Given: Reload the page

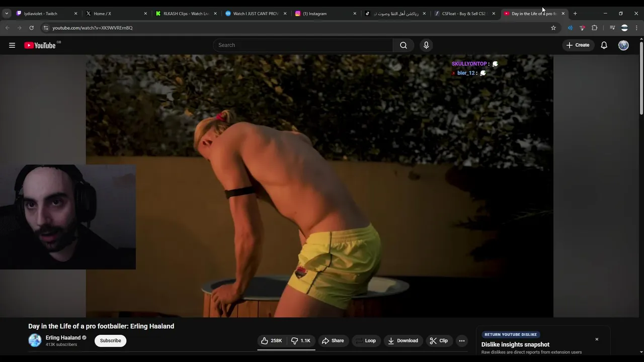Looking at the screenshot, I should 31,28.
